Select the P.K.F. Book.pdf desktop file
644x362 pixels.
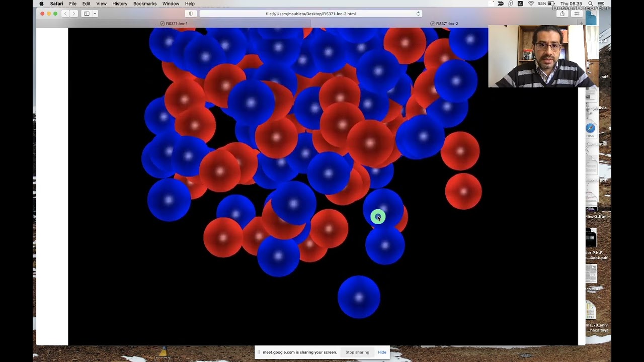[597, 245]
